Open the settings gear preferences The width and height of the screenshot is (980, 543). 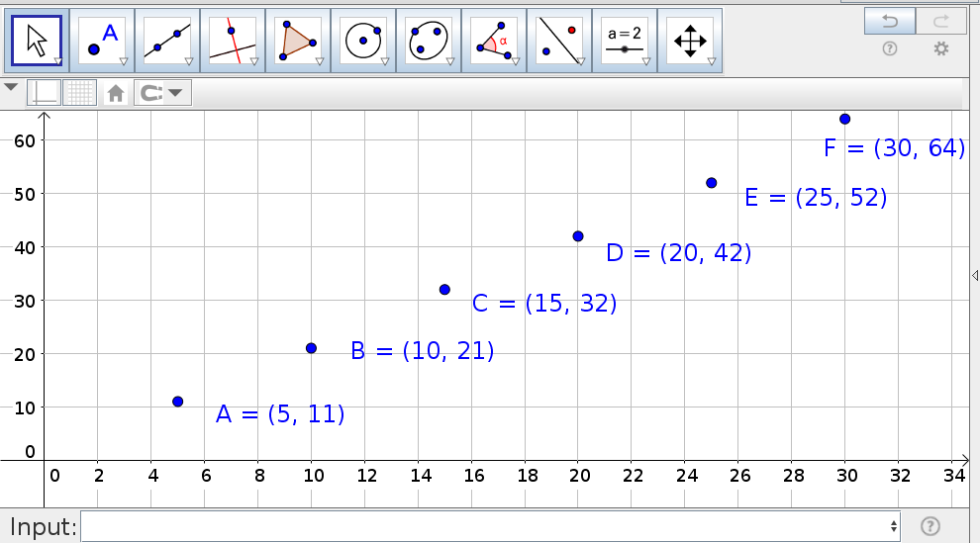point(940,48)
